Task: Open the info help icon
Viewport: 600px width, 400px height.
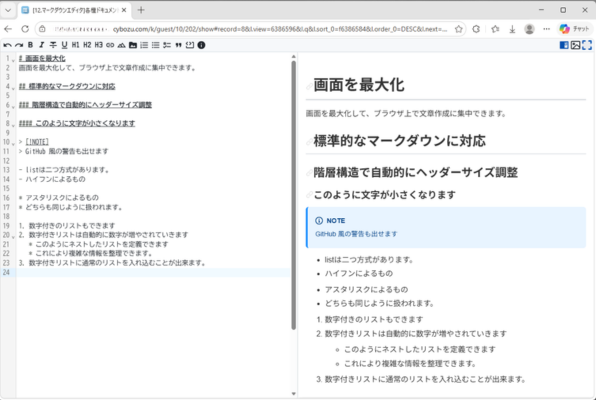Action: coord(201,45)
